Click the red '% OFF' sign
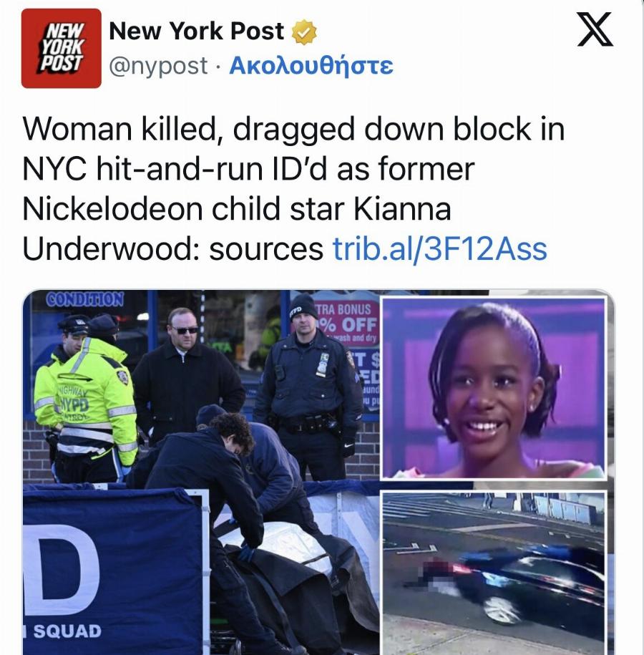The height and width of the screenshot is (655, 644). pos(349,324)
